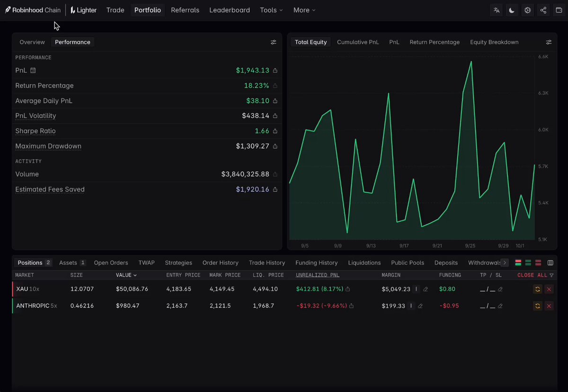
Task: Show only long positions with green filter
Action: (528, 262)
